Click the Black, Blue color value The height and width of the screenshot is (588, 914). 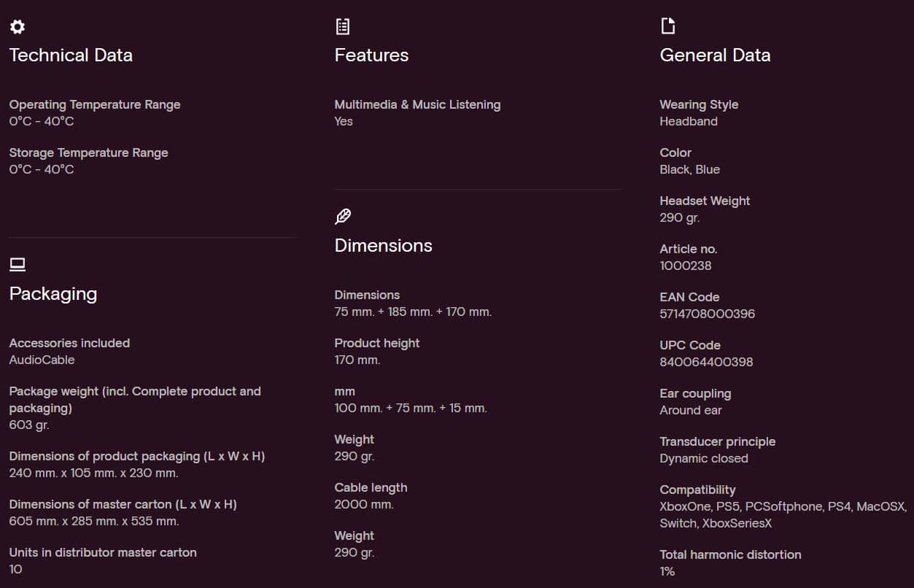689,169
